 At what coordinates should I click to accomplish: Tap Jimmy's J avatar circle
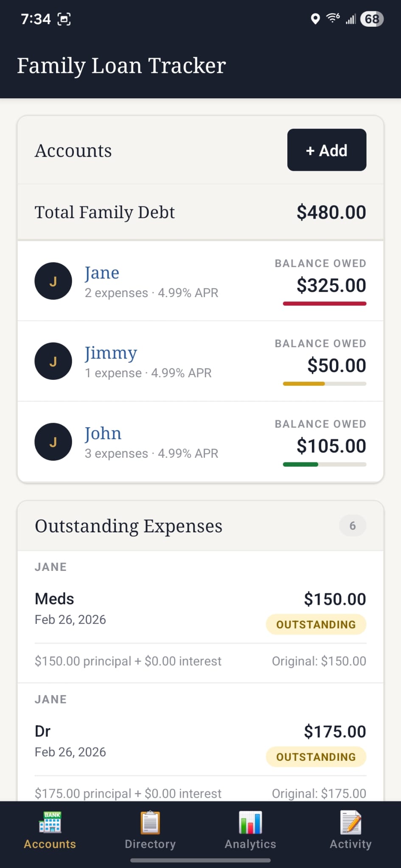[53, 361]
